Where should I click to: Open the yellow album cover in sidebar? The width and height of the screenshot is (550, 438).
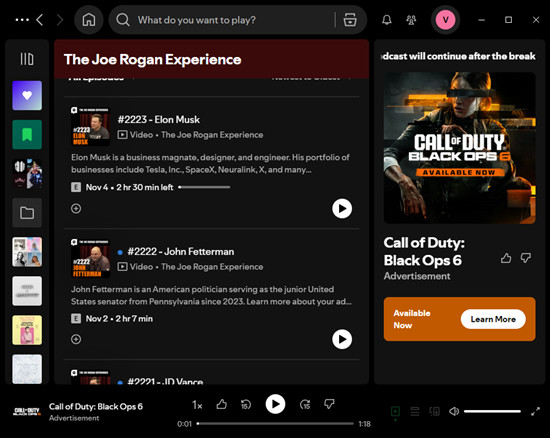(x=27, y=330)
